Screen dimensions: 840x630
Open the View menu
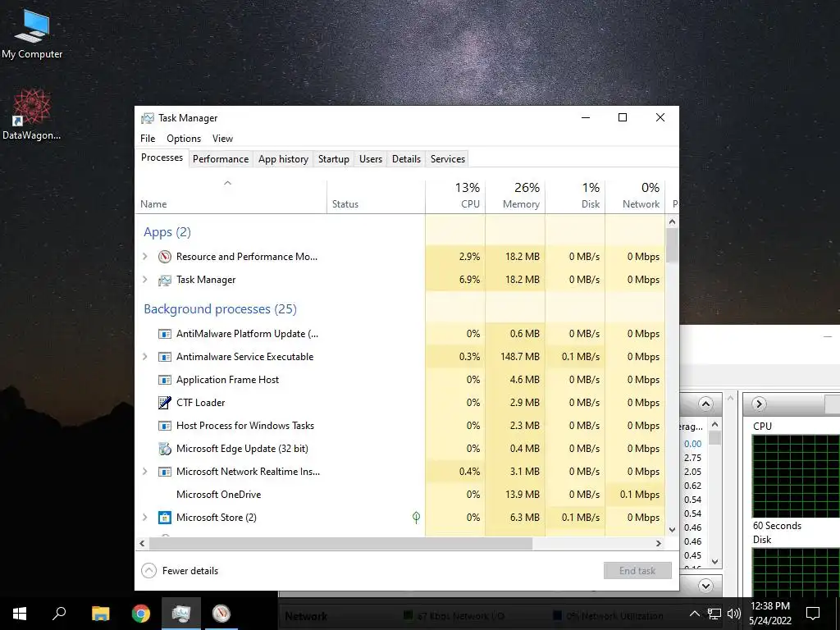tap(222, 139)
